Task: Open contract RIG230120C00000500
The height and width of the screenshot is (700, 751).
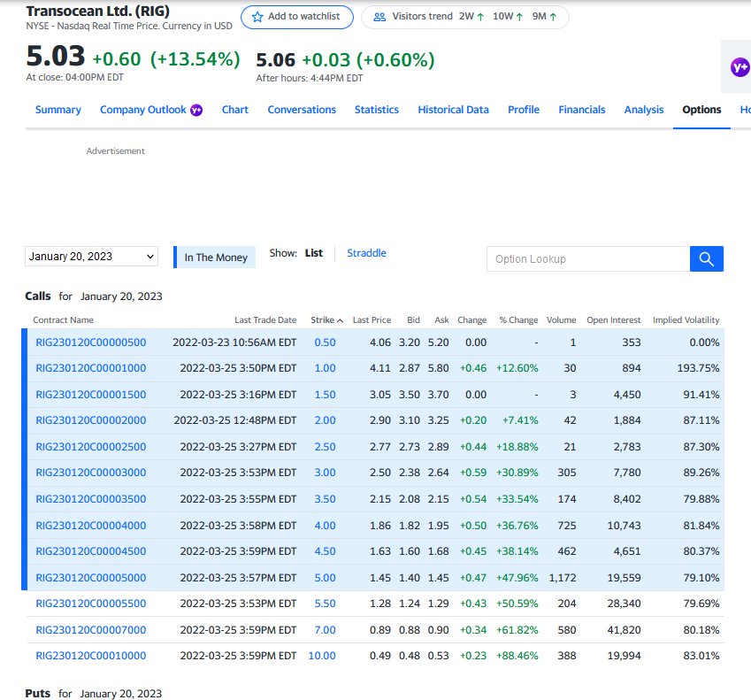Action: click(91, 342)
